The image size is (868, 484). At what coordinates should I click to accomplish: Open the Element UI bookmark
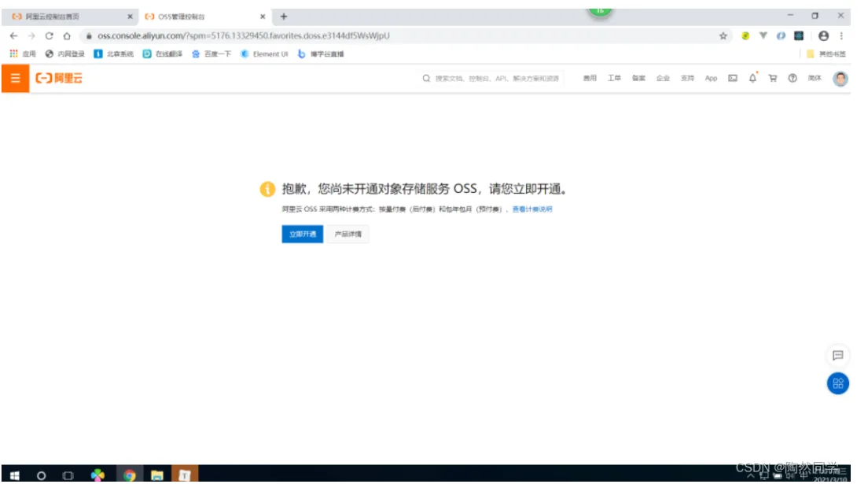[264, 54]
